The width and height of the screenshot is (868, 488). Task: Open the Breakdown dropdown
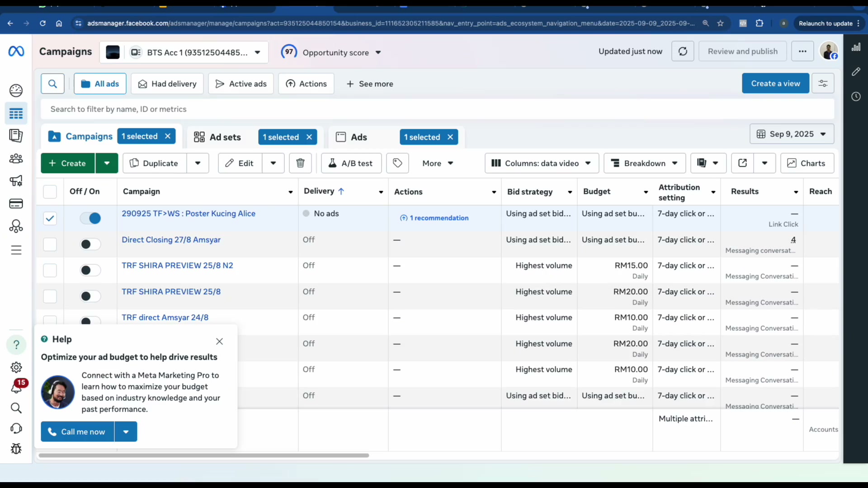pos(644,163)
